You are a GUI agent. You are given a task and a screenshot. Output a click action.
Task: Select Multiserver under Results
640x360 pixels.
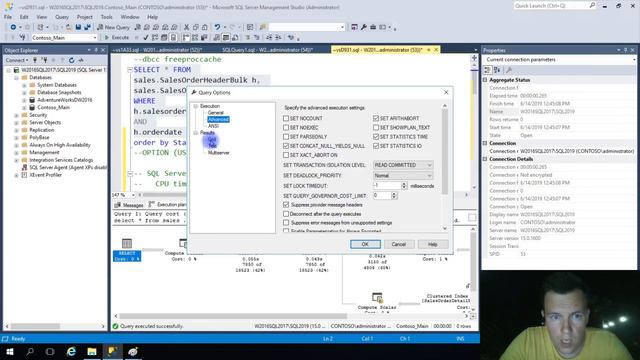click(219, 153)
